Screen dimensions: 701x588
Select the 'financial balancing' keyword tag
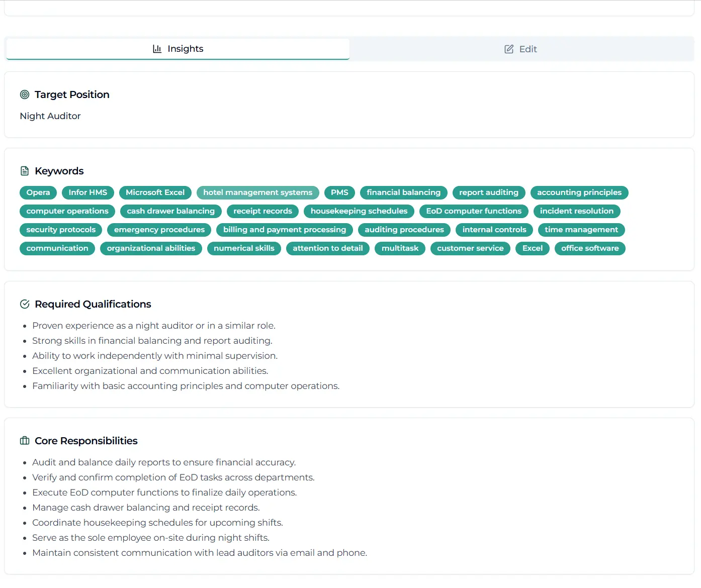coord(403,192)
